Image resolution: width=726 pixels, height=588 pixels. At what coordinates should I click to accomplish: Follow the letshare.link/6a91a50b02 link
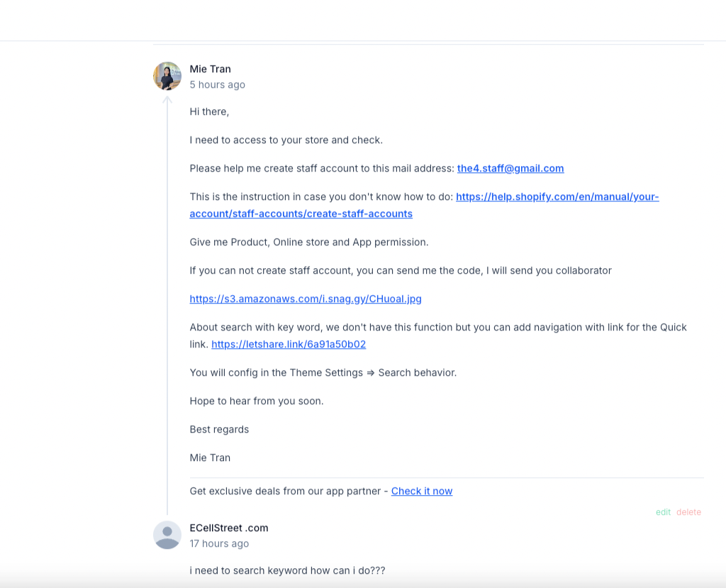point(289,344)
